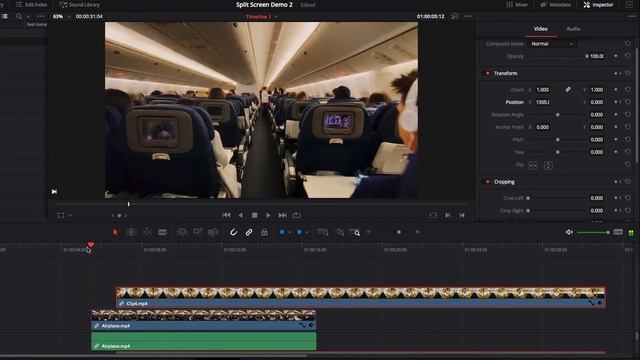Toggle Loop playback button
640x360 pixels.
pyautogui.click(x=297, y=215)
